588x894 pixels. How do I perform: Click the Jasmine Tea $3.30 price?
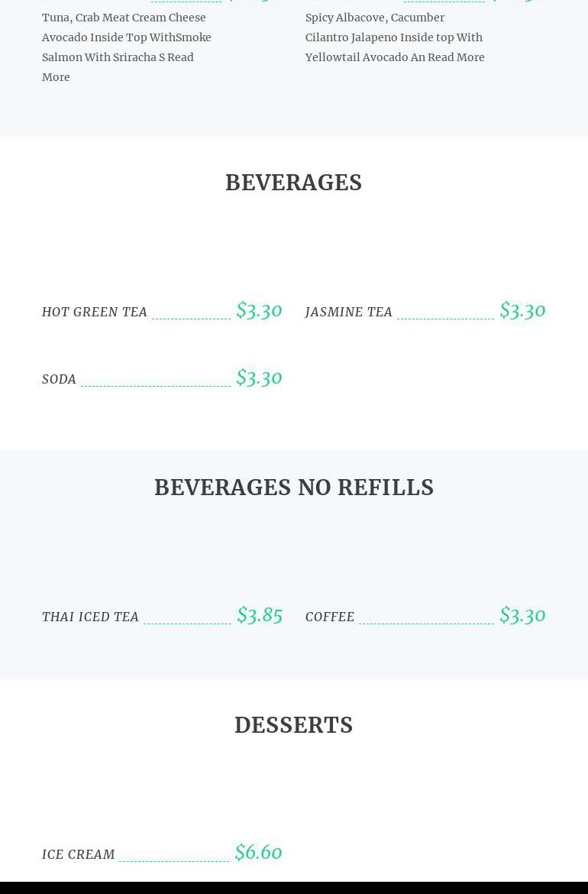(522, 310)
